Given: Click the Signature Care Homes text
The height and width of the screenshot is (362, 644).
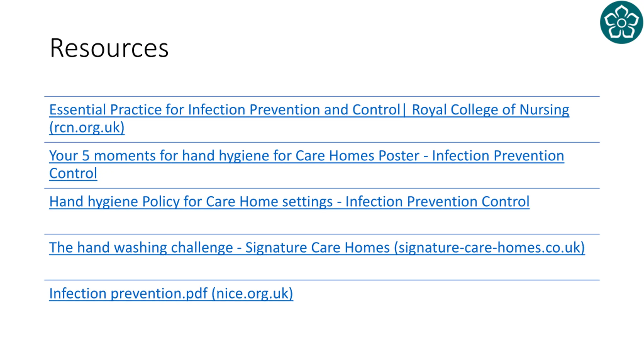Looking at the screenshot, I should (x=317, y=248).
